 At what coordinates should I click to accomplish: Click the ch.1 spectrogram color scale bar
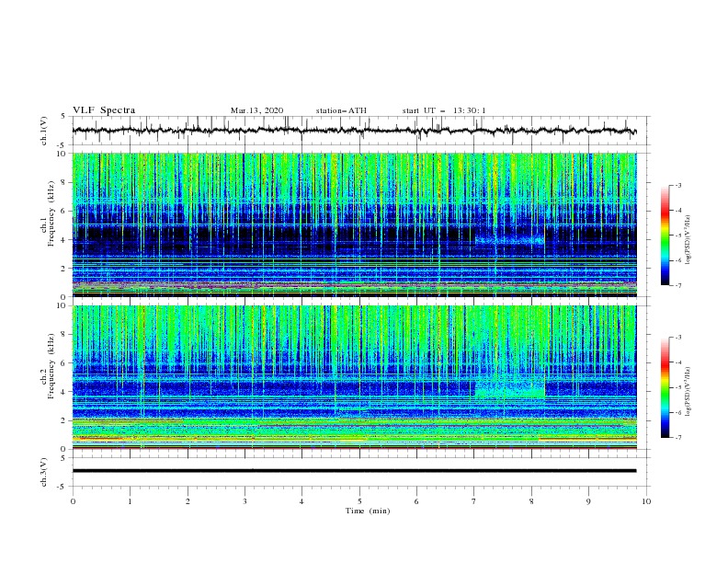coord(665,235)
